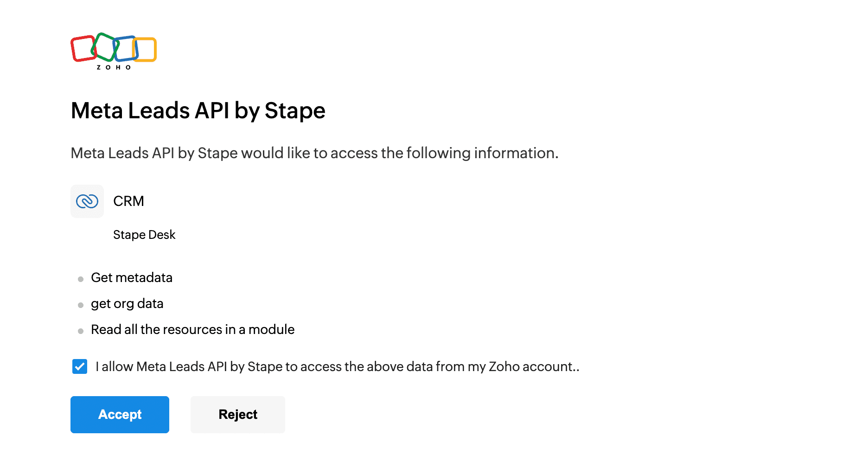Click the bullet dot beside get org data
This screenshot has height=462, width=868.
point(81,305)
